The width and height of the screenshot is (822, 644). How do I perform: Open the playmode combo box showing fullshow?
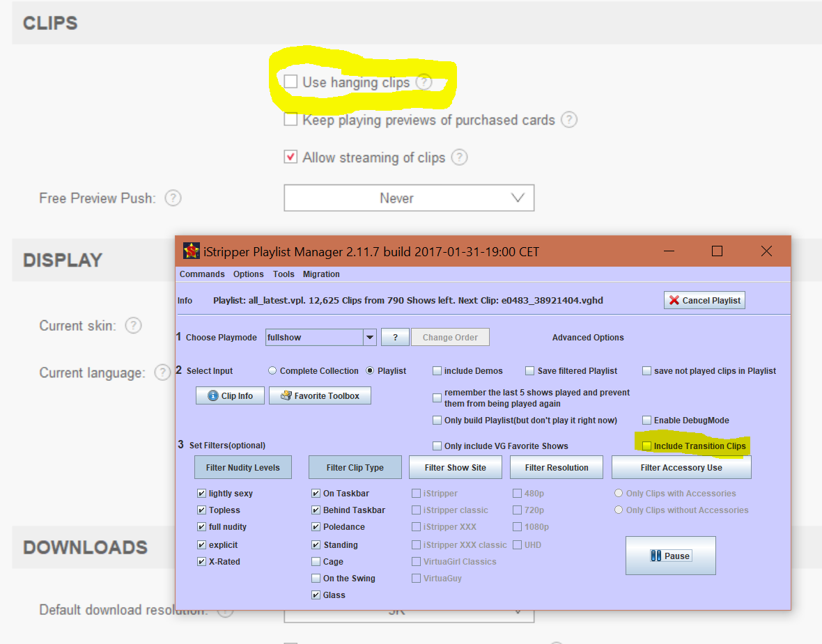tap(321, 338)
